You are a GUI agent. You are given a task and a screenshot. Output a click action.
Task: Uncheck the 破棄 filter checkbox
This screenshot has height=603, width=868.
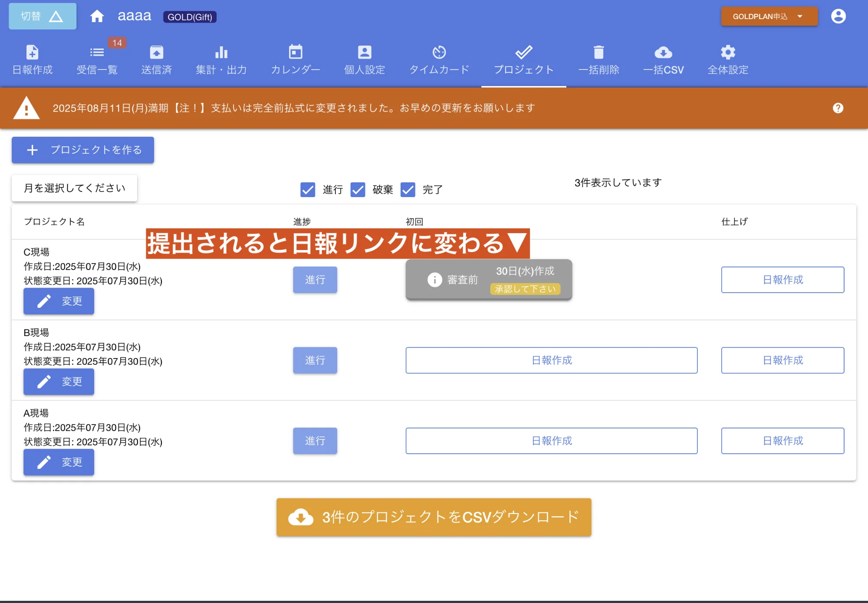[x=358, y=190]
